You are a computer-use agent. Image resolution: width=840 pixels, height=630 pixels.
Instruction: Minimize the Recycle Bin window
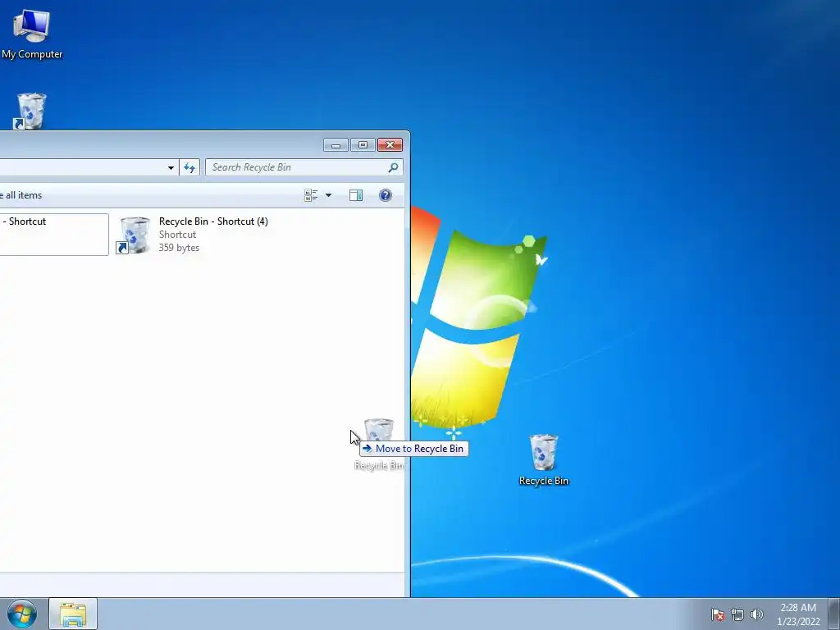(336, 145)
